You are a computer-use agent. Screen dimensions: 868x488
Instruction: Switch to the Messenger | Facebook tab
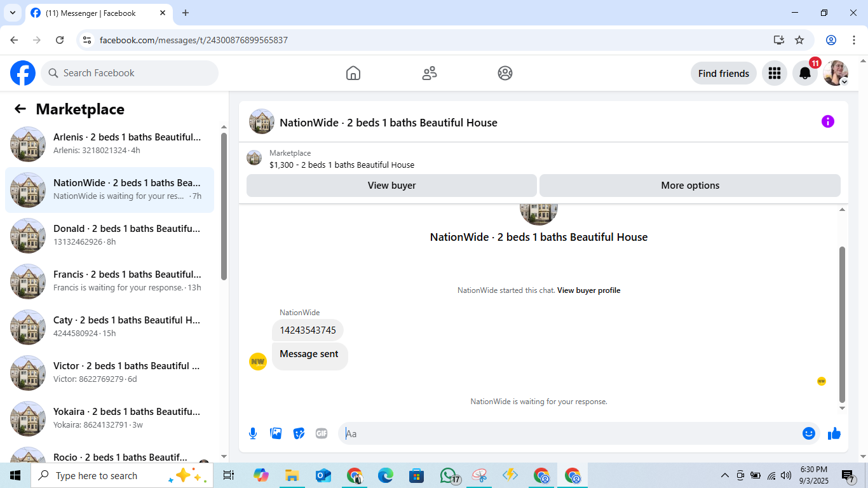(x=98, y=13)
